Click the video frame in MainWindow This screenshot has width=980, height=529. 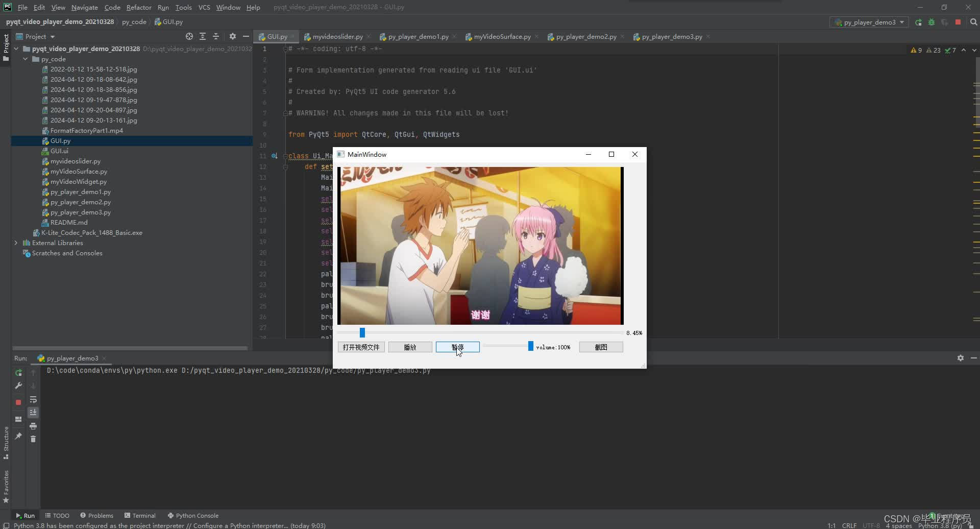pos(480,246)
